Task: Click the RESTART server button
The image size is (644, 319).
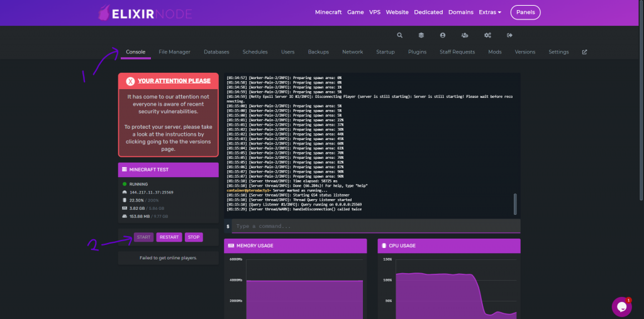Action: click(169, 237)
